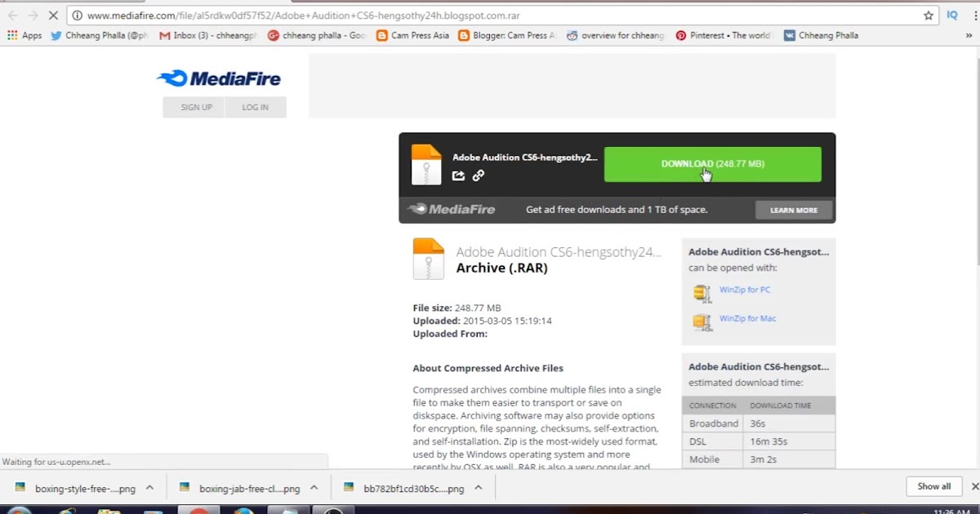Open the Pinterest bookmark
Screen dimensions: 980x514
(724, 36)
